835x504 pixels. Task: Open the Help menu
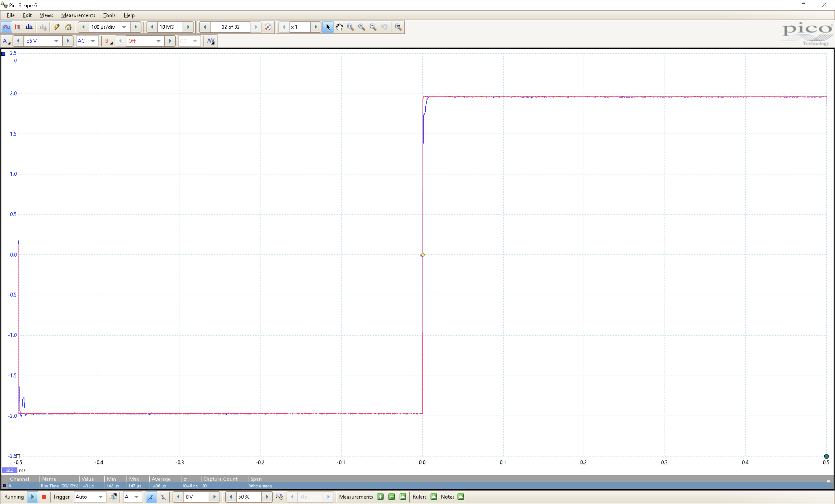click(129, 15)
